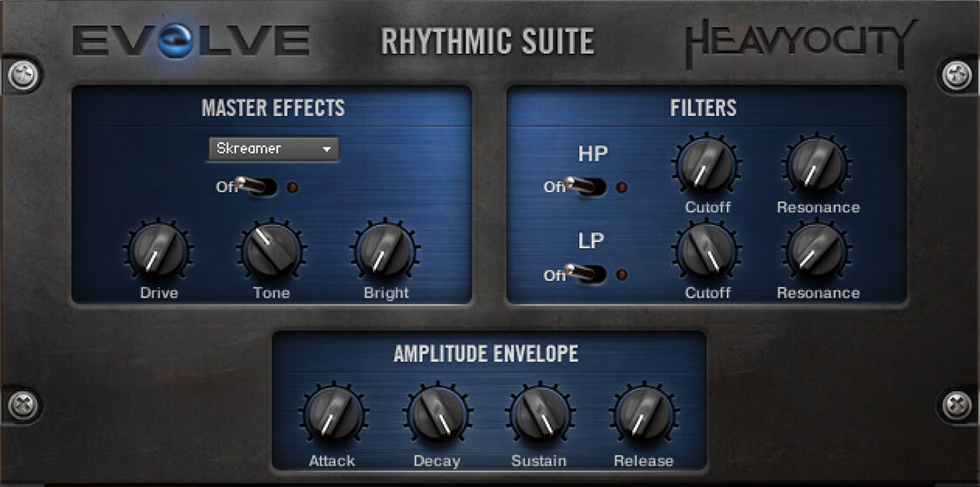Viewport: 980px width, 487px height.
Task: Enable the LP filter switch
Action: [x=586, y=274]
